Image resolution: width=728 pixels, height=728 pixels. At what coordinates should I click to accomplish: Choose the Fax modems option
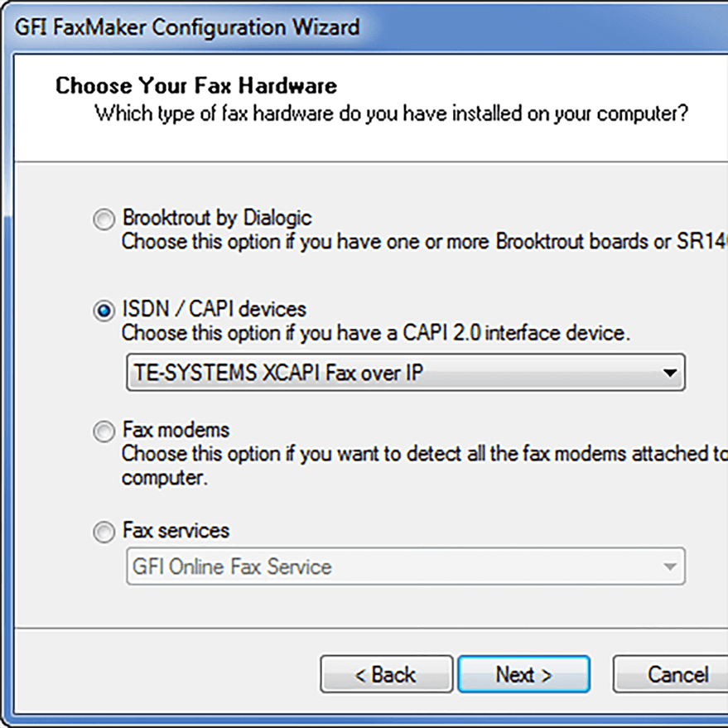click(x=104, y=431)
